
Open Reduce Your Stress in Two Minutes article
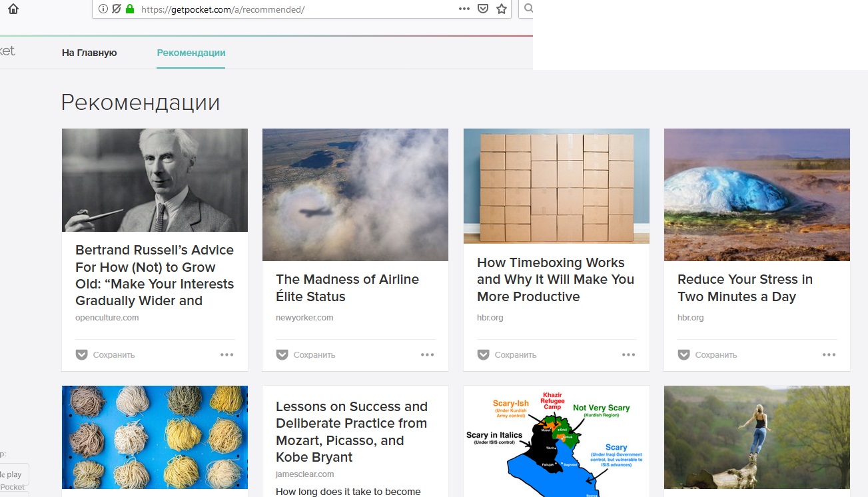(x=745, y=288)
